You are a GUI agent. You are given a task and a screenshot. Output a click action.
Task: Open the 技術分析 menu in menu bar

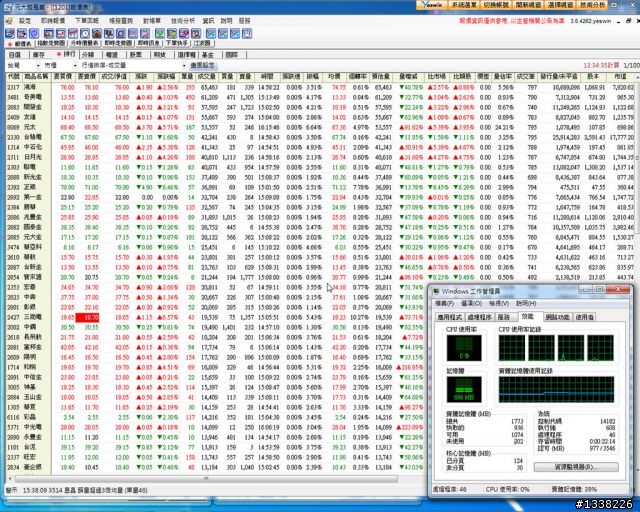(x=183, y=20)
